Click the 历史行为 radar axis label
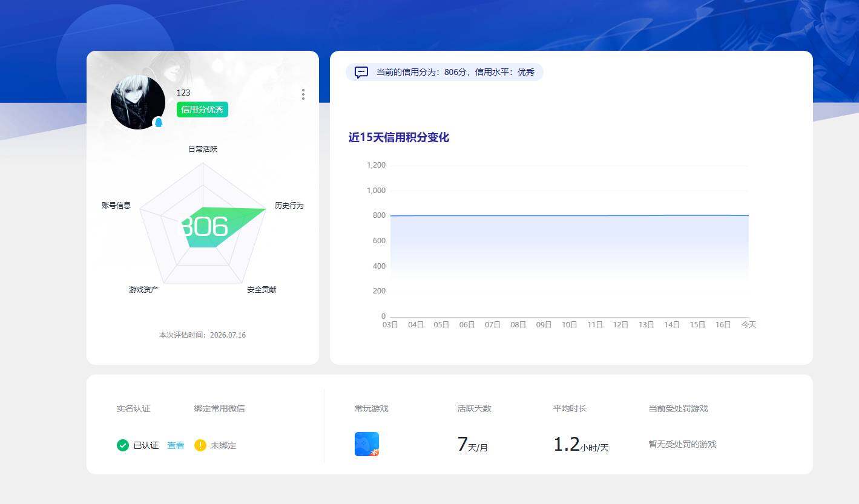The height and width of the screenshot is (504, 859). tap(289, 206)
